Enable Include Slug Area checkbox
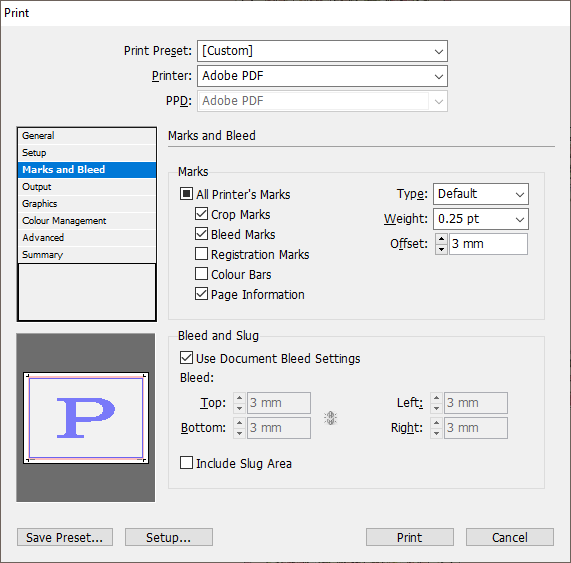 click(x=186, y=463)
